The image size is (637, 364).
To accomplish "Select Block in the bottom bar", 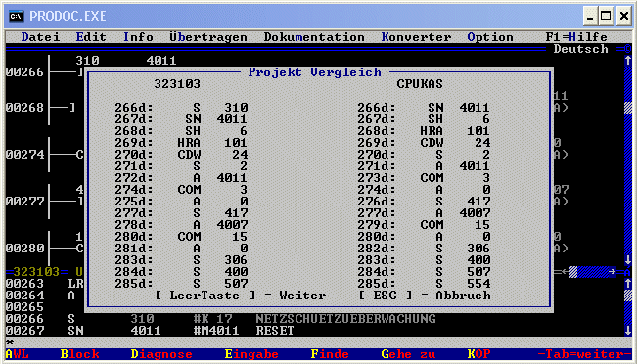I will (x=80, y=354).
